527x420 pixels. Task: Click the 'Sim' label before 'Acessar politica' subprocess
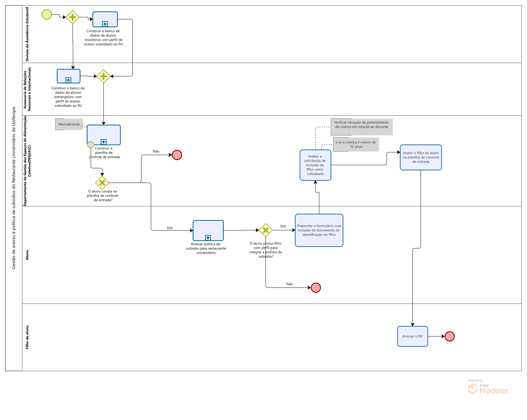170,228
